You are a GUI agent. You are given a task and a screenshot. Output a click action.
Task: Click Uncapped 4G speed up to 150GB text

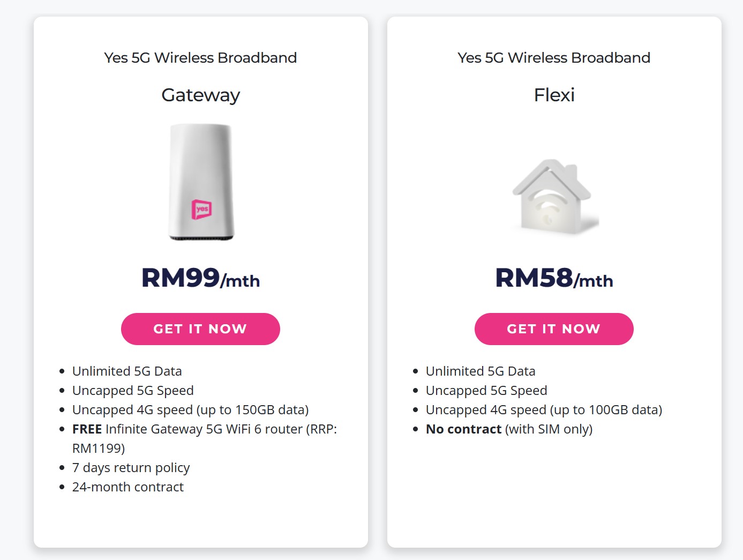(x=191, y=410)
